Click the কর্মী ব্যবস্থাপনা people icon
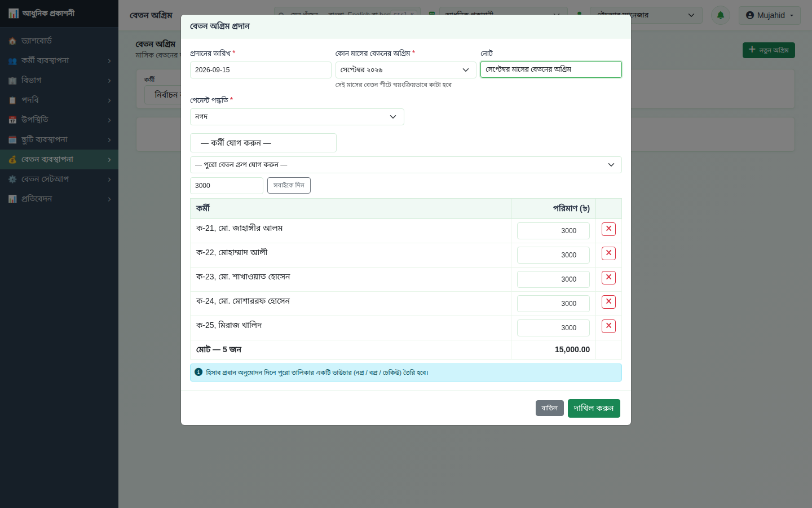Image resolution: width=812 pixels, height=508 pixels. pos(12,61)
